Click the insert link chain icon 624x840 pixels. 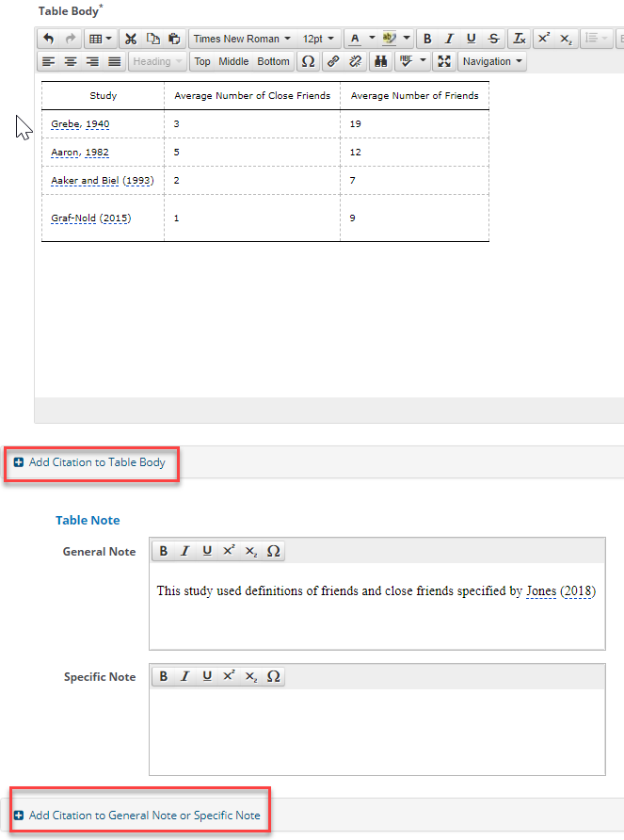point(333,61)
